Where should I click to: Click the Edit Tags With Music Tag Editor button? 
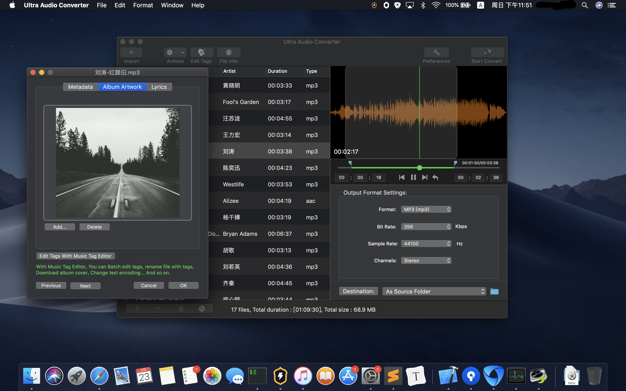(x=75, y=256)
